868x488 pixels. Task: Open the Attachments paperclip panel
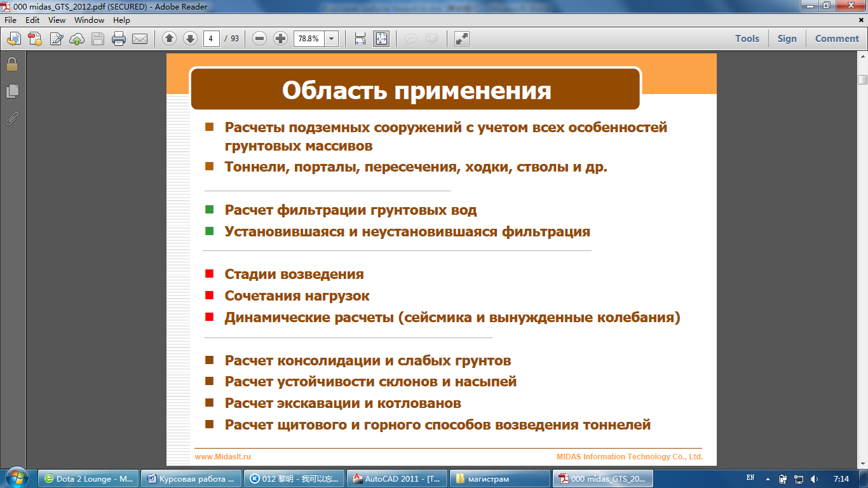tap(12, 118)
